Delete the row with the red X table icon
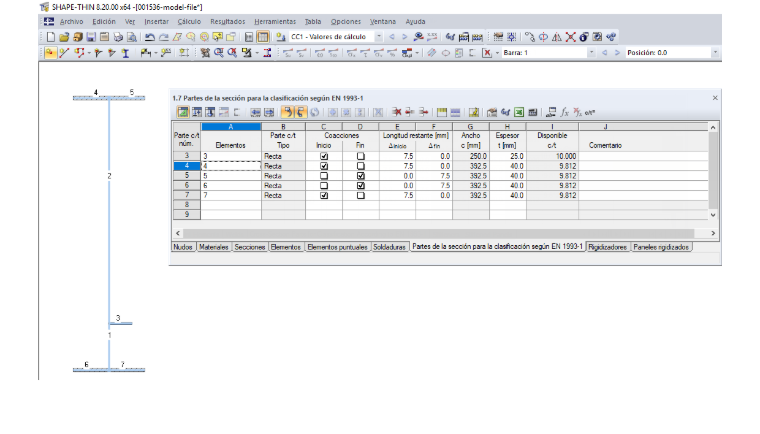This screenshot has width=760, height=434. click(396, 113)
